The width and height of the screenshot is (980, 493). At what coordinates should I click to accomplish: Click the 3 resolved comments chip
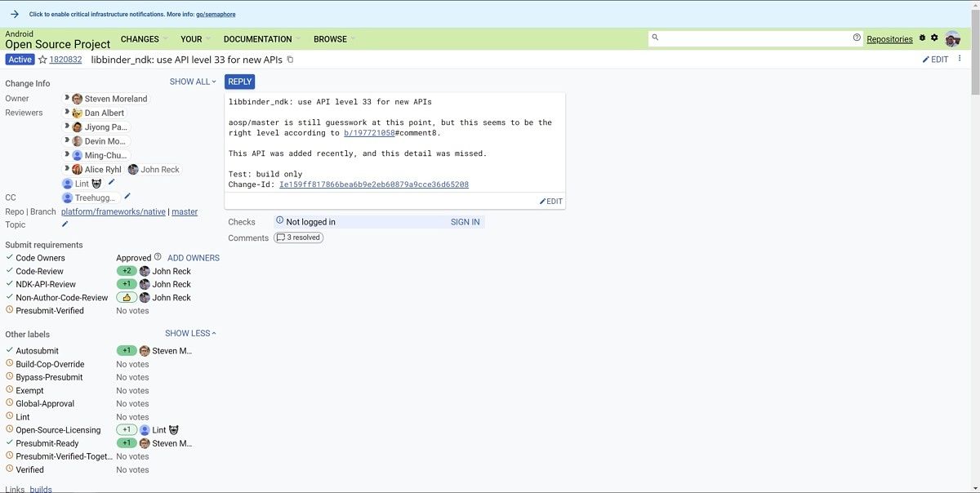298,238
